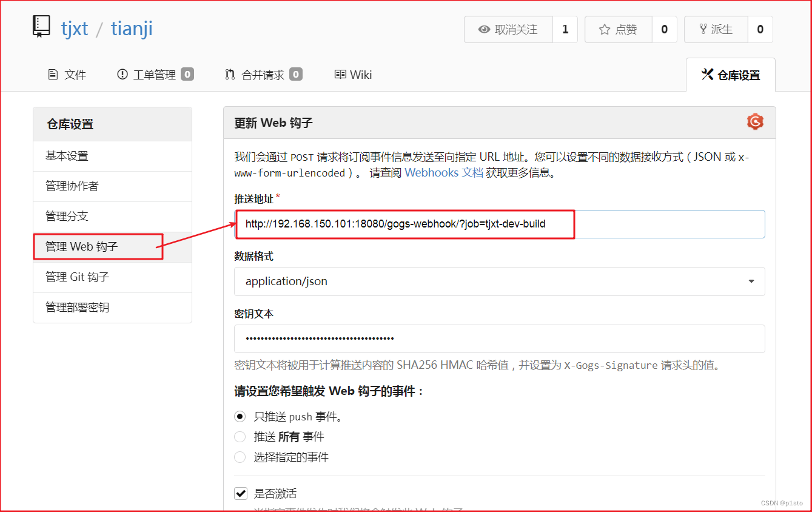Select 管理 Git 钩子 in sidebar
The width and height of the screenshot is (812, 512).
pyautogui.click(x=112, y=277)
